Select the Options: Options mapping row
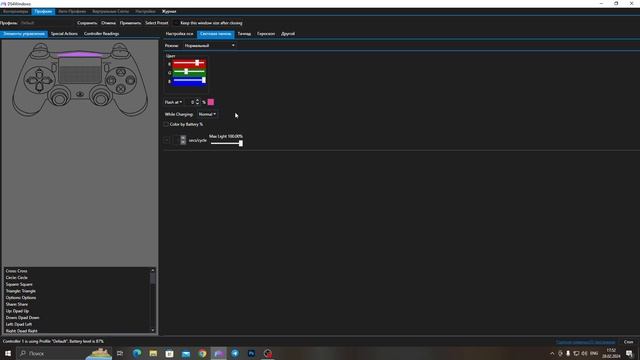 coord(77,298)
